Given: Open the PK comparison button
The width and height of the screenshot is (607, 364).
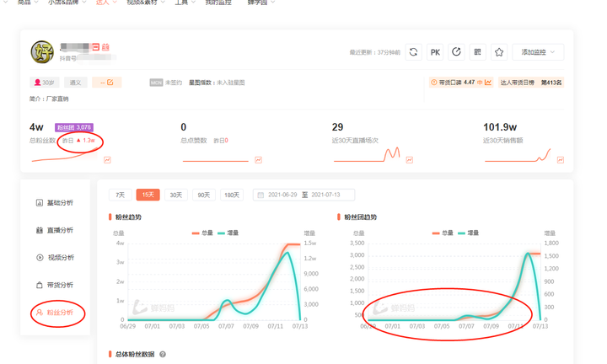Looking at the screenshot, I should (x=435, y=52).
